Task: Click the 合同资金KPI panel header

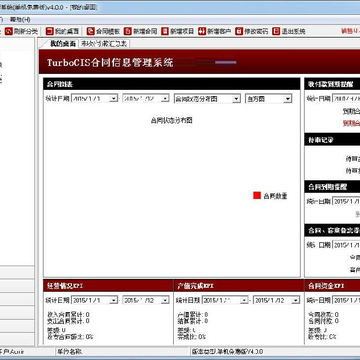Action: click(332, 286)
